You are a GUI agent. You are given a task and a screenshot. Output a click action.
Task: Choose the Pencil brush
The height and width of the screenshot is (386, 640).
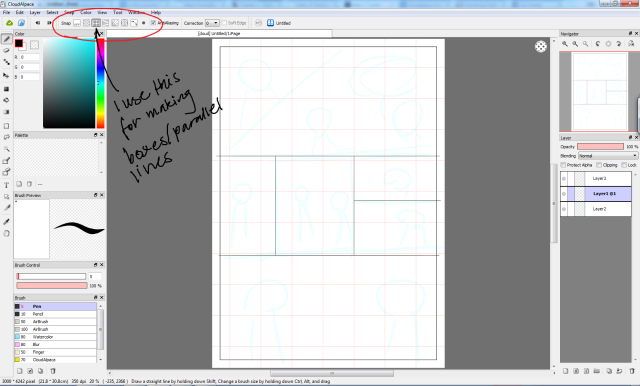55,314
